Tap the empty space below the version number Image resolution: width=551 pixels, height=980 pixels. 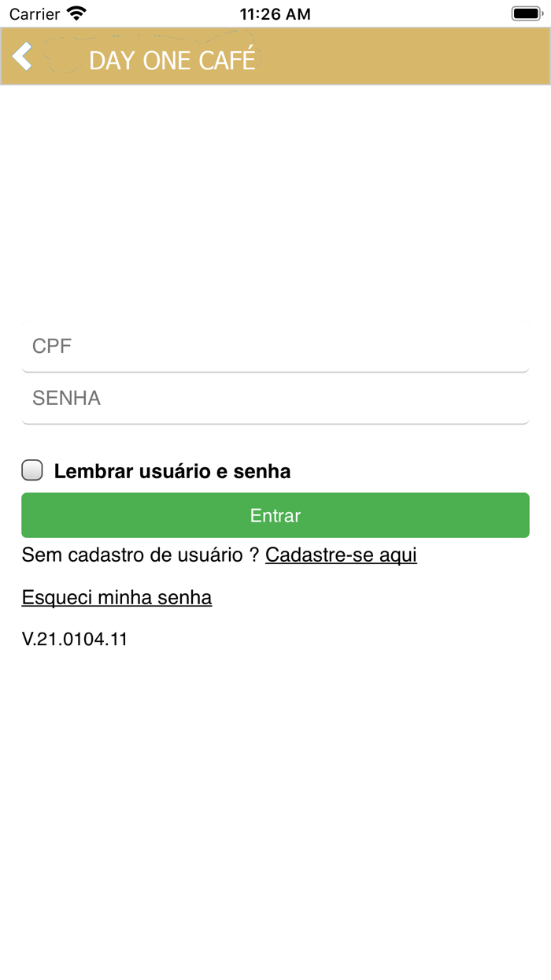[x=275, y=788]
